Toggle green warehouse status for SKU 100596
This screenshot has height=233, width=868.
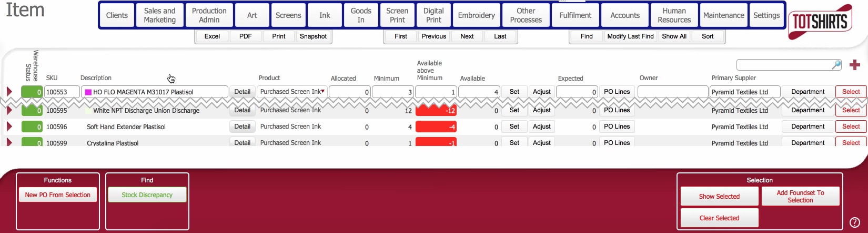32,127
